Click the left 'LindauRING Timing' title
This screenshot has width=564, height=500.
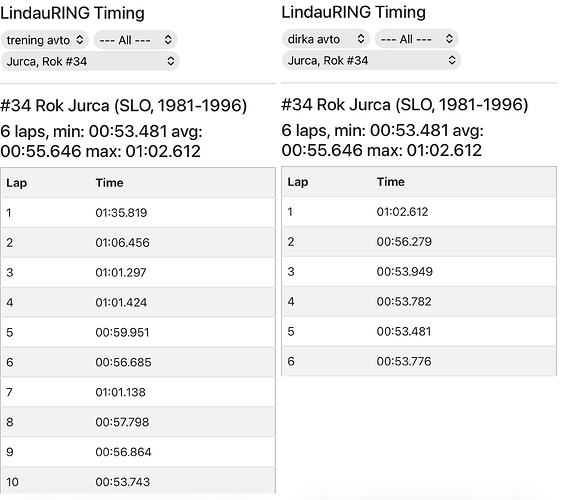(x=72, y=13)
